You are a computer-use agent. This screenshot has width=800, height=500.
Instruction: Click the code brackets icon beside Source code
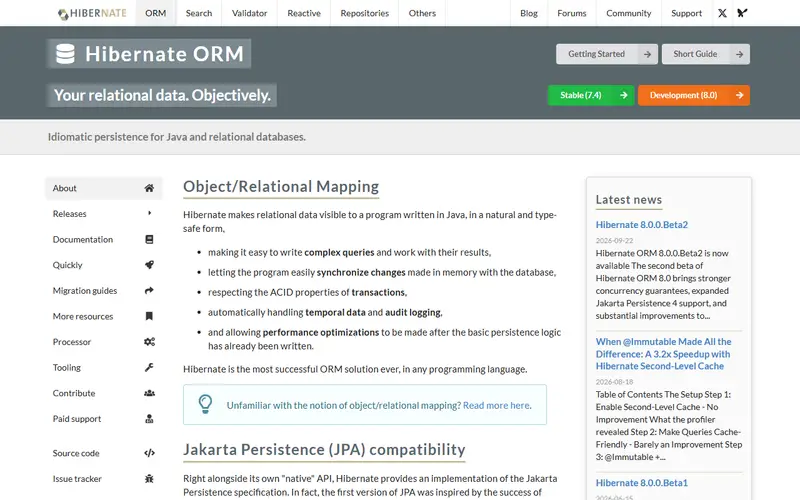click(149, 453)
